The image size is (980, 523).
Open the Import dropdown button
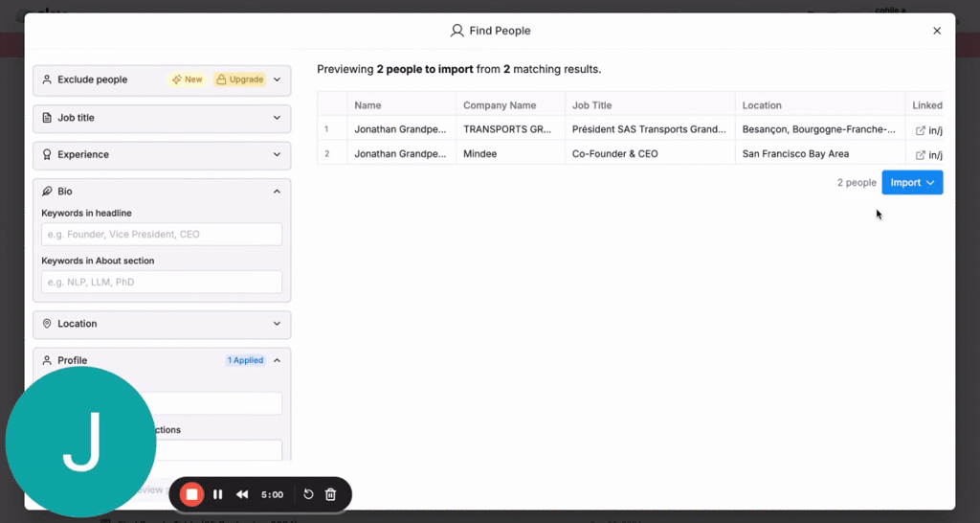pyautogui.click(x=912, y=183)
